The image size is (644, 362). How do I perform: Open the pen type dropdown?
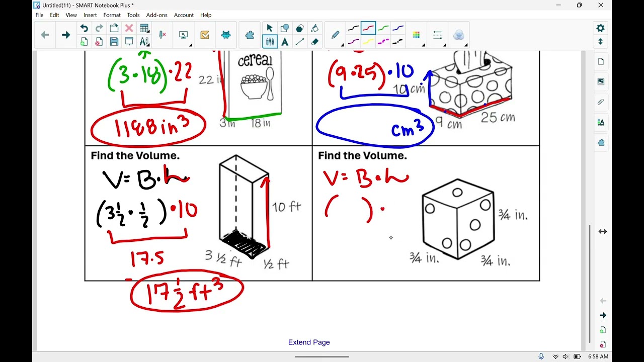336,35
